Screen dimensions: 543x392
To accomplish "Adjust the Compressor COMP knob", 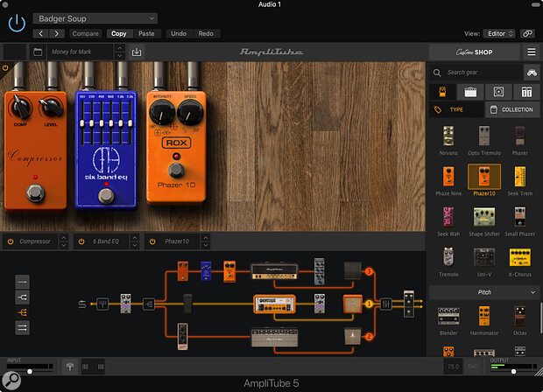I will (x=21, y=108).
